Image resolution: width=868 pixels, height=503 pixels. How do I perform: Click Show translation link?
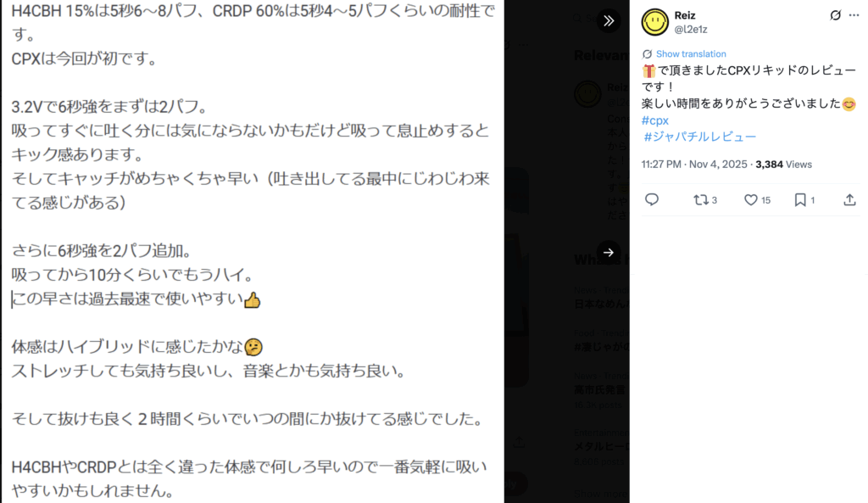click(691, 53)
